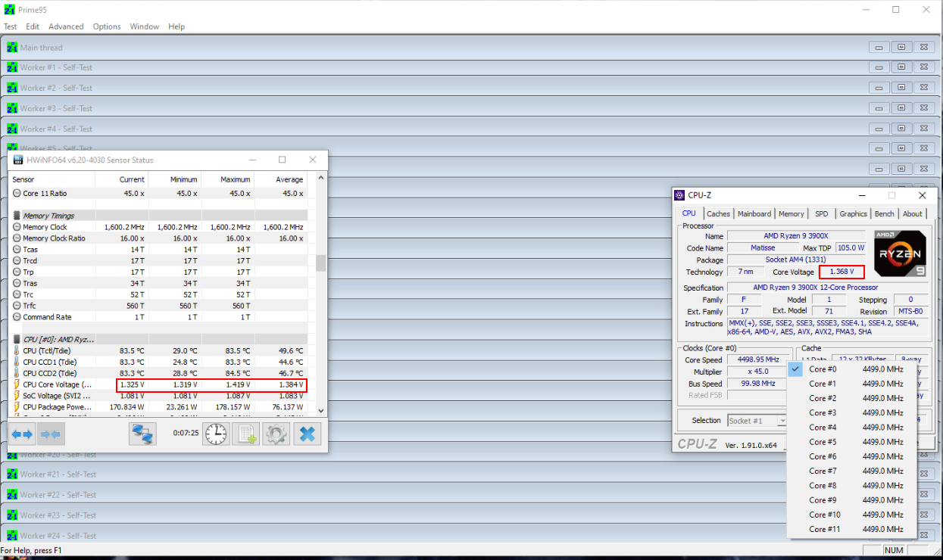Click the HWiNFO scrollbar down arrow
Image resolution: width=943 pixels, height=560 pixels.
coord(321,409)
